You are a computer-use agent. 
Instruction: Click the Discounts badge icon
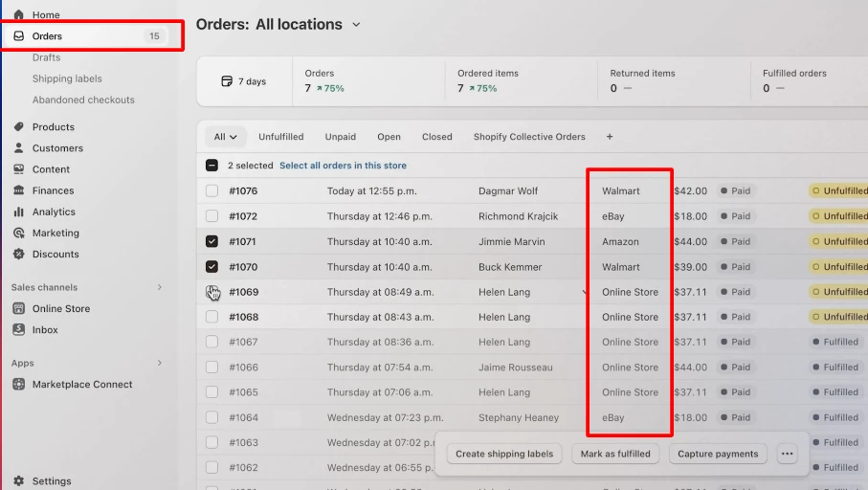pos(19,255)
